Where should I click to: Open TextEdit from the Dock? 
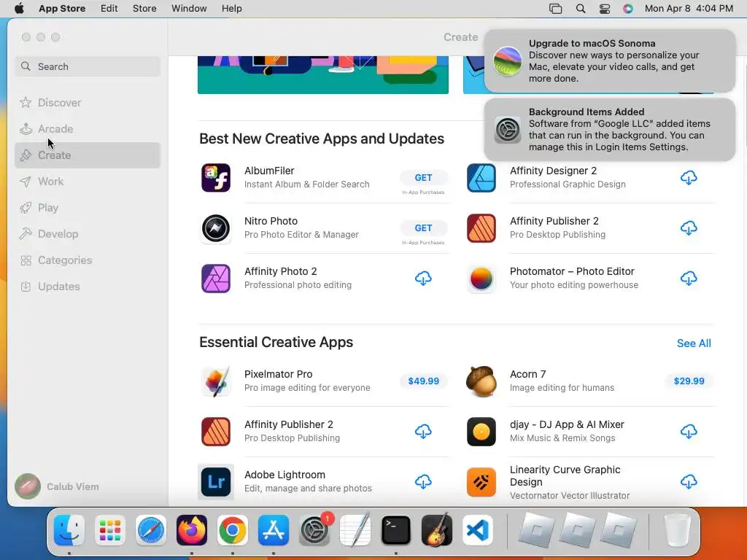click(x=355, y=529)
